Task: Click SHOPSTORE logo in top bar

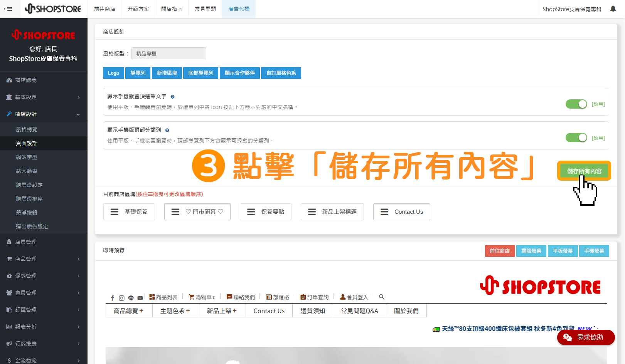Action: (53, 8)
